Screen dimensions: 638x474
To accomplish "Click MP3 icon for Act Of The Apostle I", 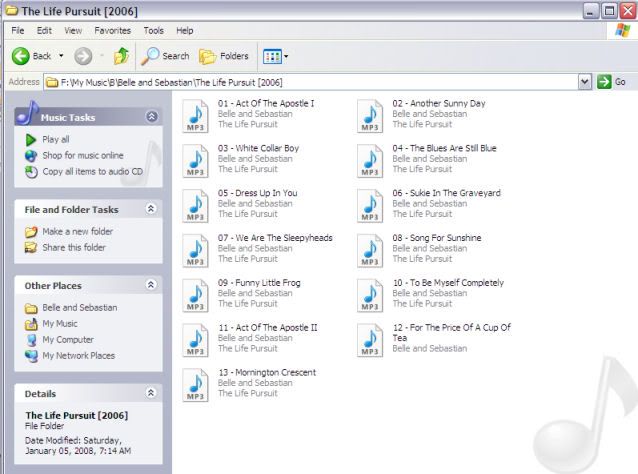I will coord(195,116).
